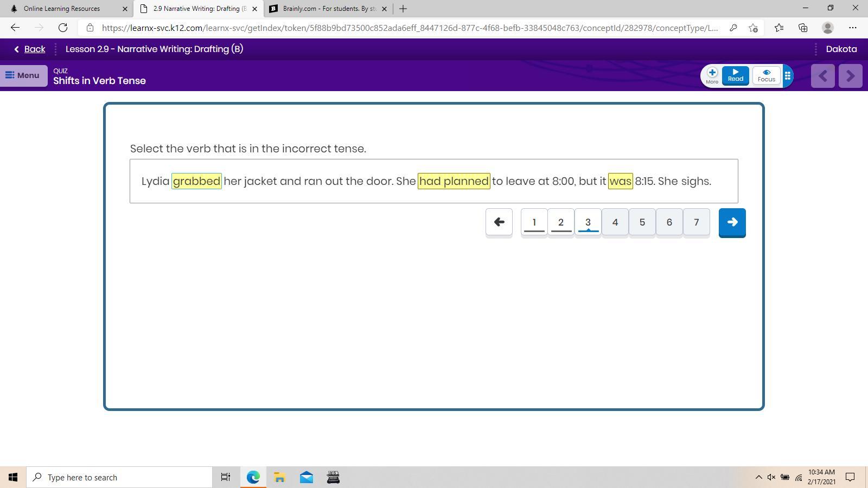The image size is (868, 488).
Task: Select the verb 'grabbed'
Action: (x=196, y=181)
